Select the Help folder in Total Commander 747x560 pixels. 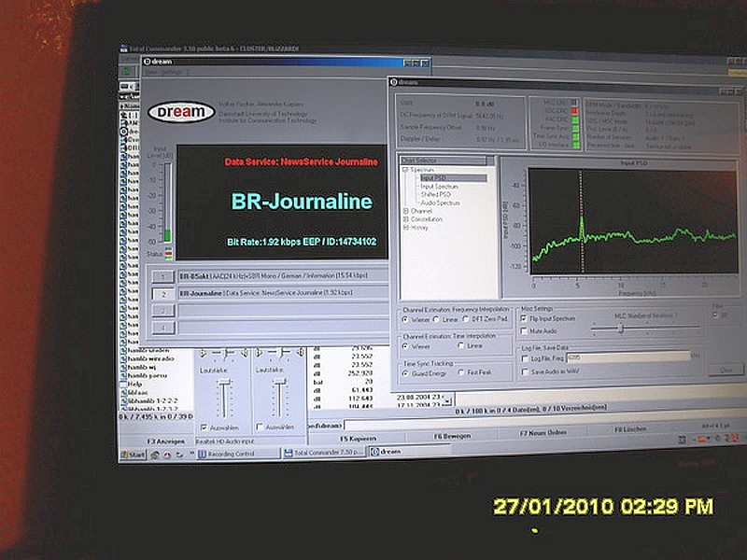(x=134, y=384)
